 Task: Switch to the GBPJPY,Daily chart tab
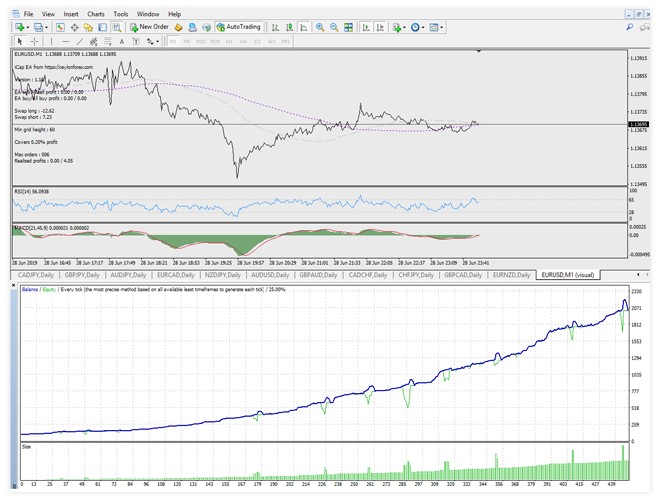pyautogui.click(x=82, y=275)
